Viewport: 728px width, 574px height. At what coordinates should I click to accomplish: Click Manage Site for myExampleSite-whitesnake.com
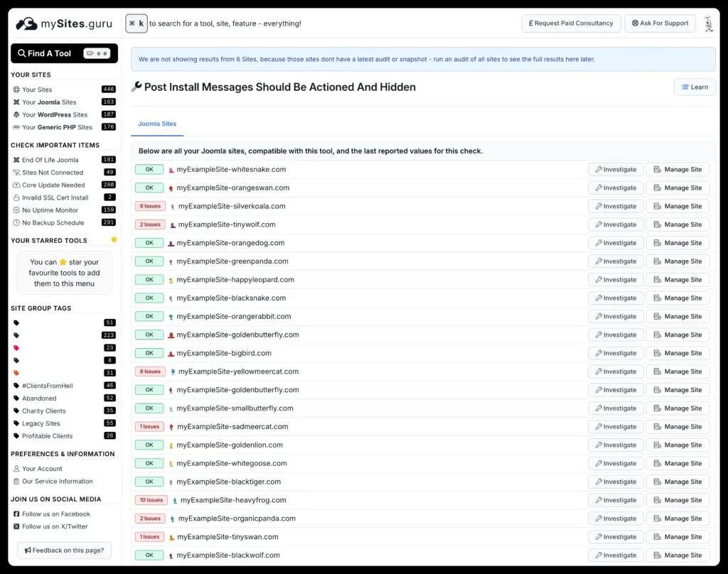(678, 170)
